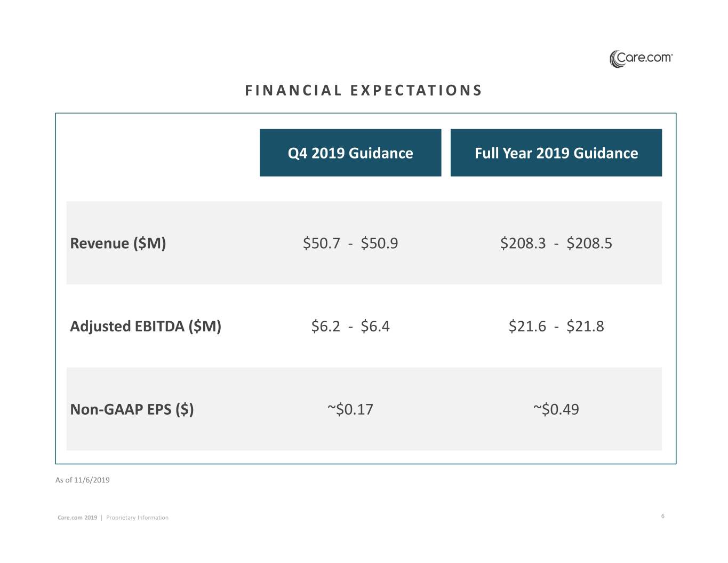Click the Non-GAAP EPS ($) row label
The height and width of the screenshot is (563, 728).
(132, 409)
